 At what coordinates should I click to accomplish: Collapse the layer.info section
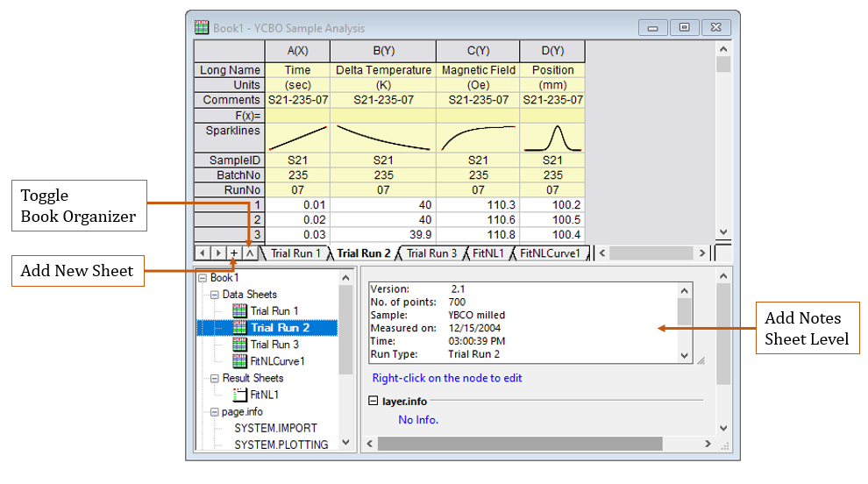(x=374, y=401)
